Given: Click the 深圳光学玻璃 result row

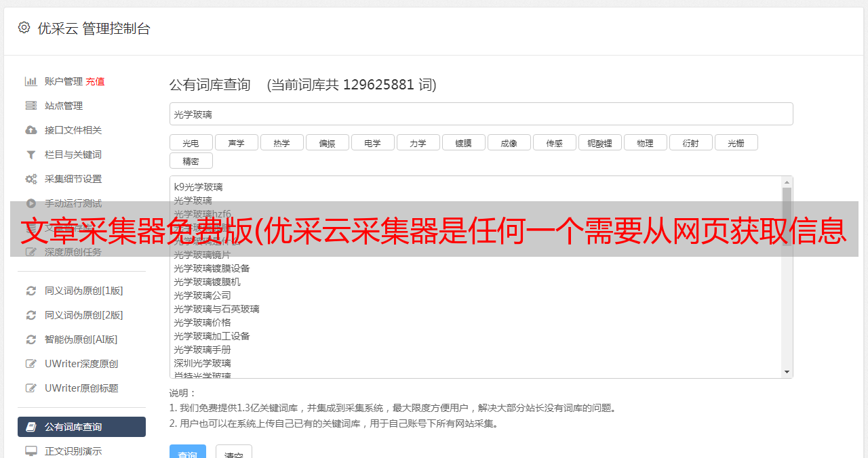Looking at the screenshot, I should [x=202, y=363].
